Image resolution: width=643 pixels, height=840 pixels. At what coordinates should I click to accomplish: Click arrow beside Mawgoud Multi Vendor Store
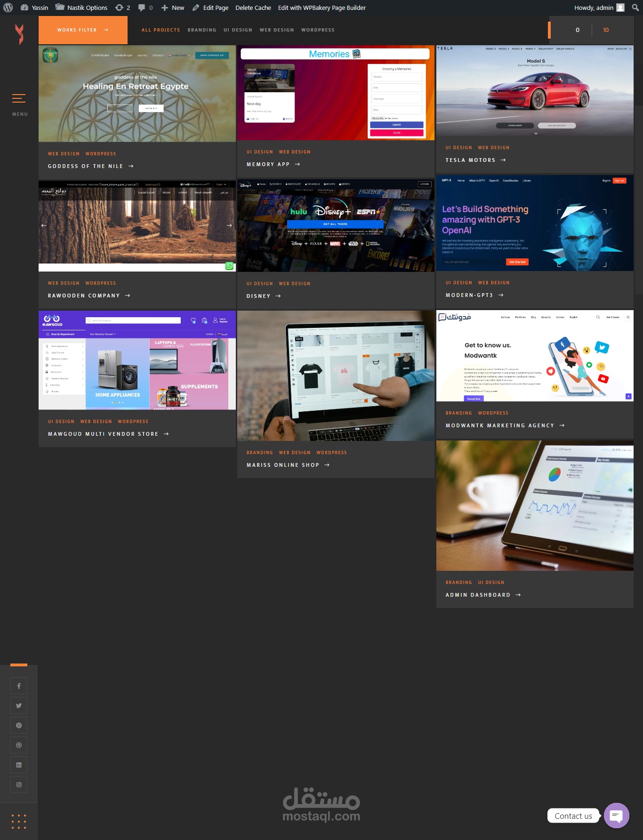[166, 434]
